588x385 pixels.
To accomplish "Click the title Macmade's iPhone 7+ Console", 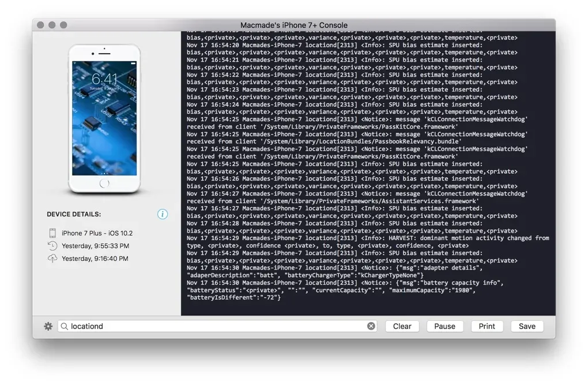I will 294,25.
